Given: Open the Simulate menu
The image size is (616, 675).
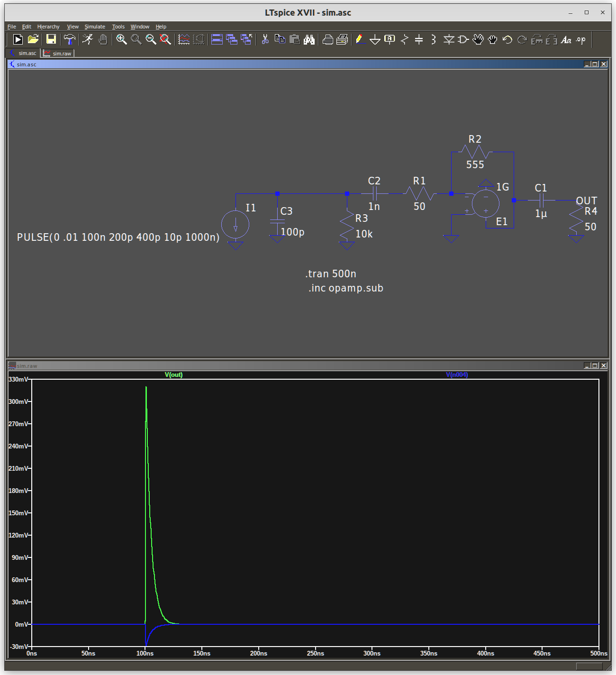Looking at the screenshot, I should pyautogui.click(x=95, y=27).
